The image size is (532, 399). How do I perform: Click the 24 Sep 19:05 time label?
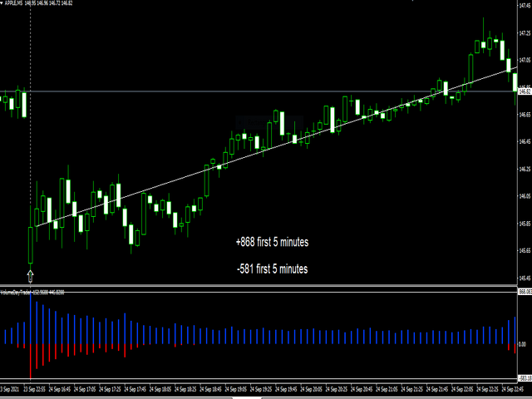[x=236, y=389]
